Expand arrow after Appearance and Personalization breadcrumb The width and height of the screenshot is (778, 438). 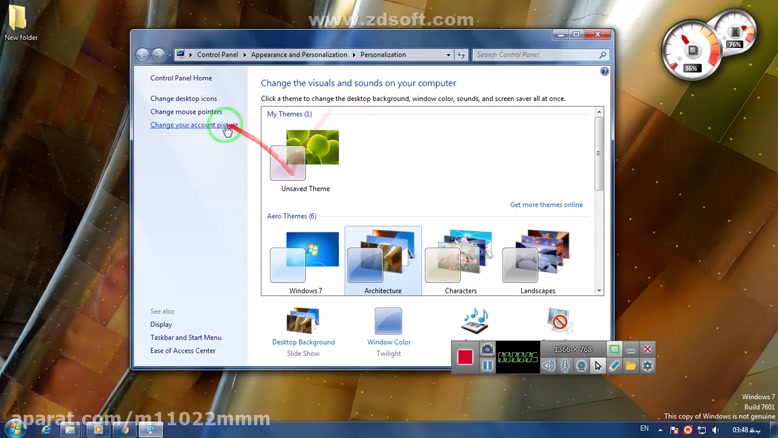pos(355,55)
